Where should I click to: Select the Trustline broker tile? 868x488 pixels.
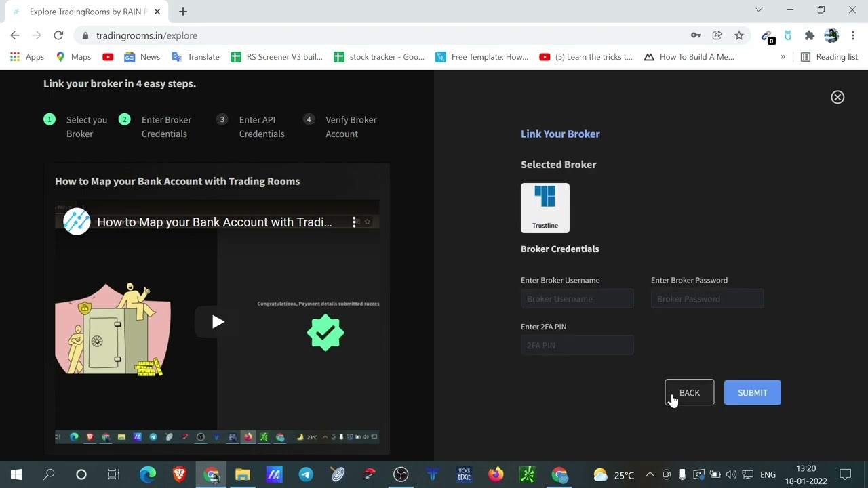(545, 208)
